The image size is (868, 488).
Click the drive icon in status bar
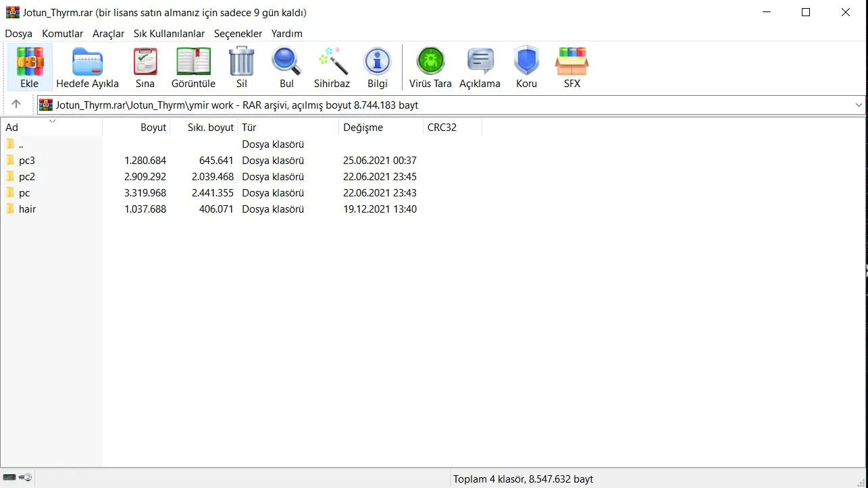[10, 478]
